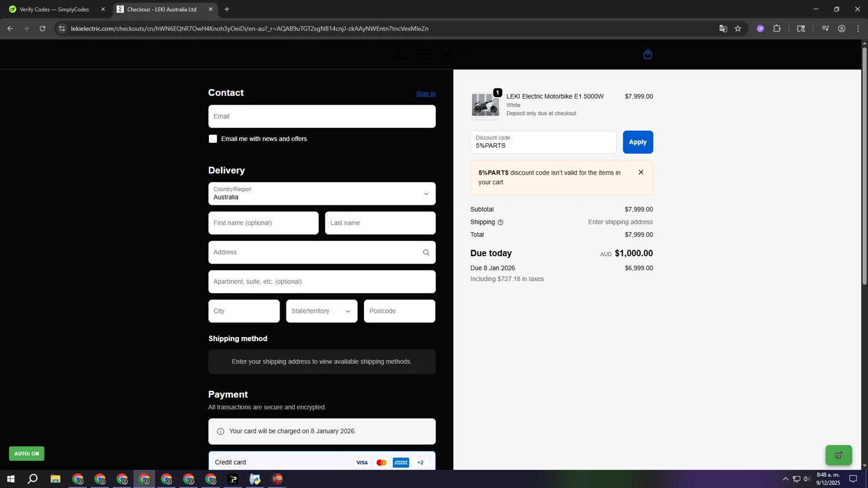
Task: Expand the Country/Region dropdown
Action: [322, 194]
